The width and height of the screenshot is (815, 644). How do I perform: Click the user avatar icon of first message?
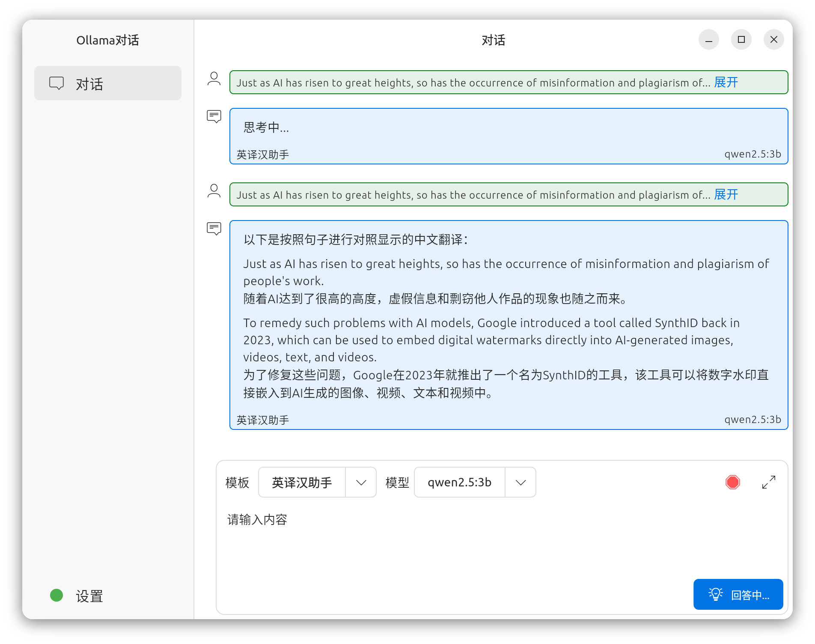(214, 79)
